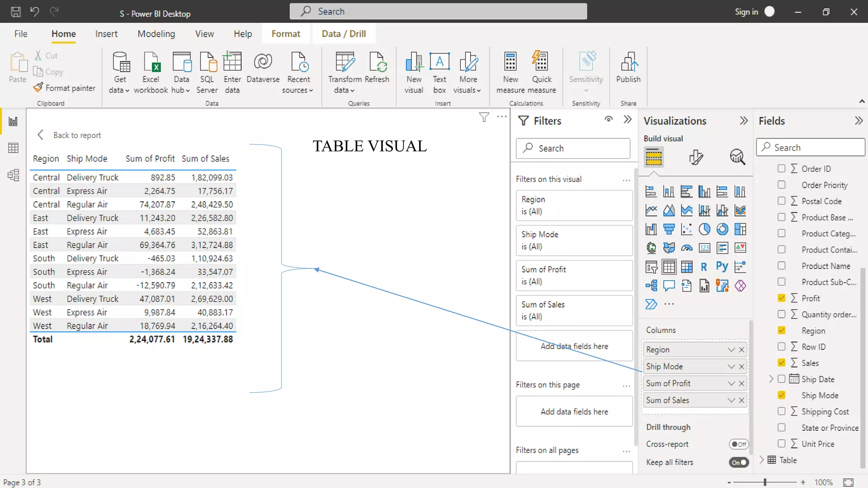
Task: Insert a New visual
Action: pos(414,72)
